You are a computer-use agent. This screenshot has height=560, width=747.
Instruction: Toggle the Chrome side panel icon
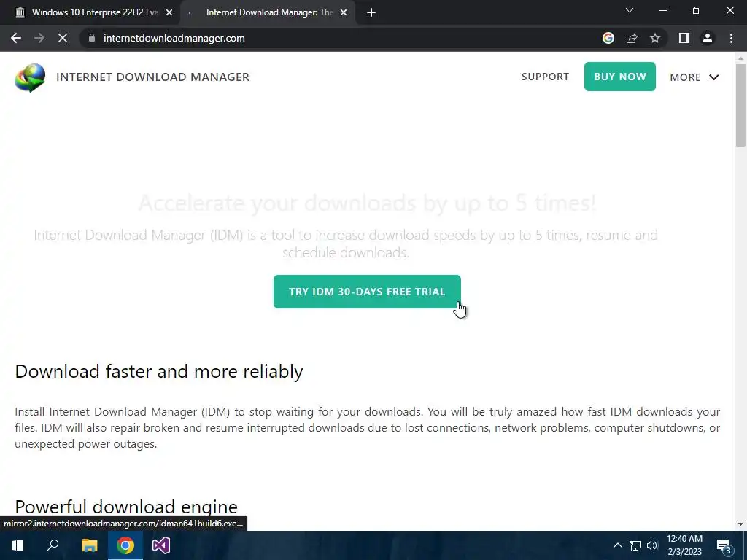pyautogui.click(x=684, y=38)
